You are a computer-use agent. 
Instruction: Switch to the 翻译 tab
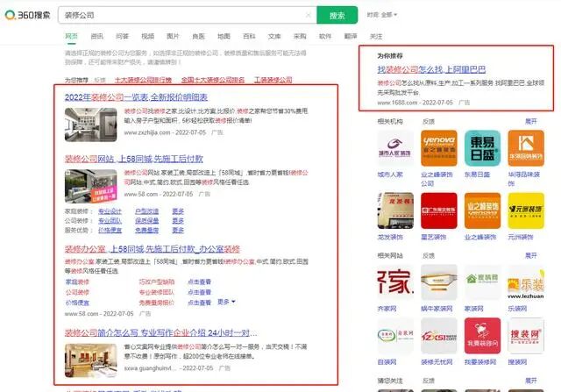pyautogui.click(x=351, y=36)
